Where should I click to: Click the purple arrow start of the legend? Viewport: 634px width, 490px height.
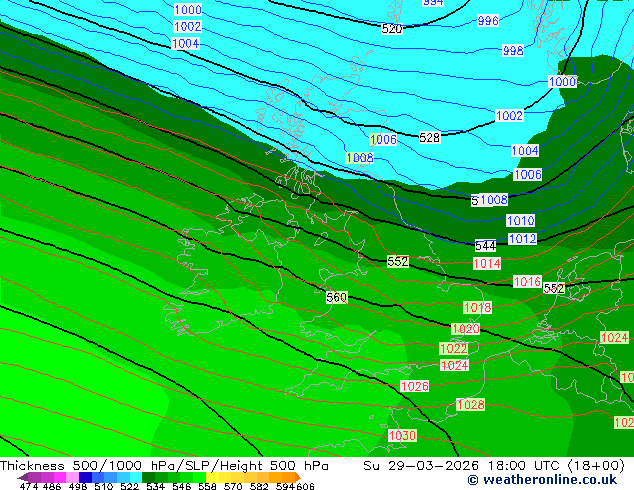pos(23,477)
